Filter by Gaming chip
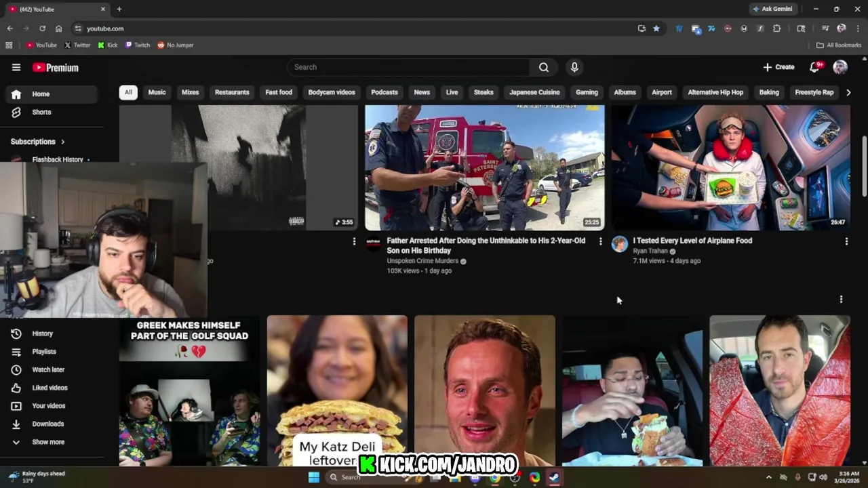Screen dimensions: 868x488 (x=587, y=92)
